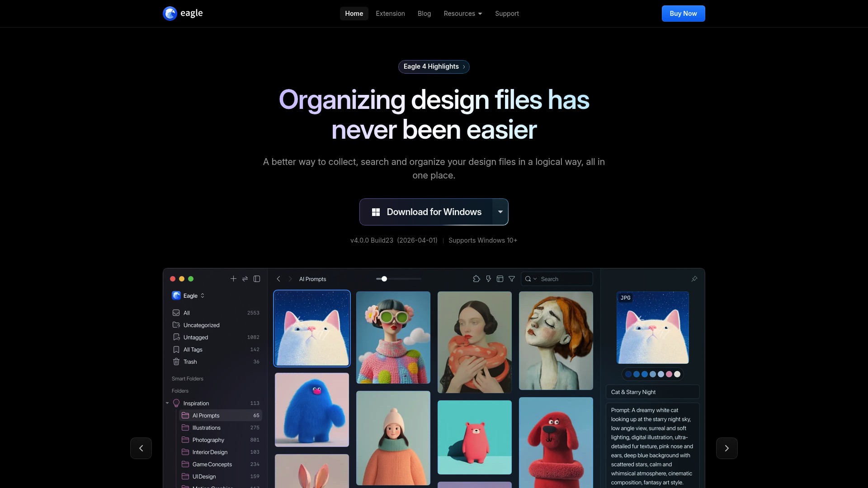Screen dimensions: 868x488
Task: Open the download platform dropdown arrow
Action: coord(500,212)
